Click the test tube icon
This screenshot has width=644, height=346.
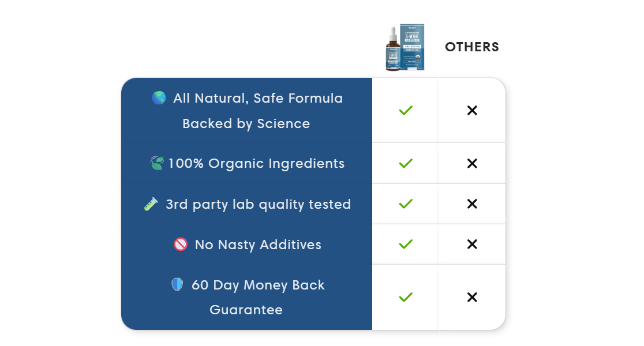[x=151, y=204]
